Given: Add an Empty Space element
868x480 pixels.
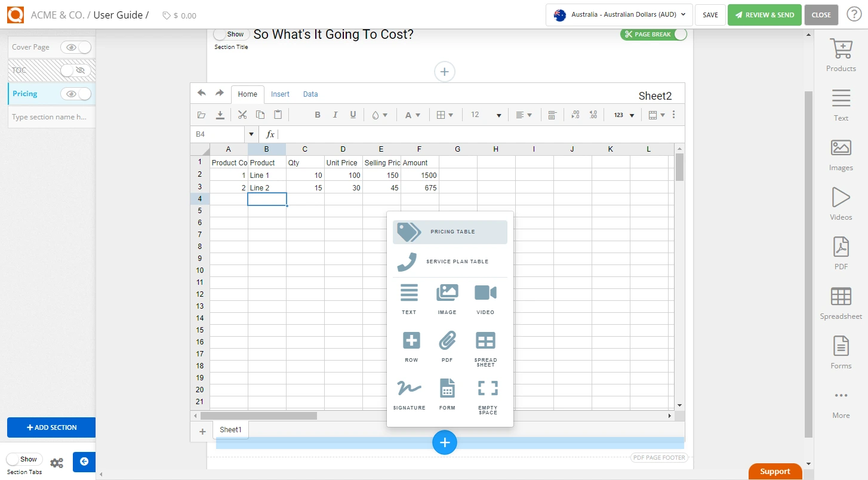Looking at the screenshot, I should (487, 394).
